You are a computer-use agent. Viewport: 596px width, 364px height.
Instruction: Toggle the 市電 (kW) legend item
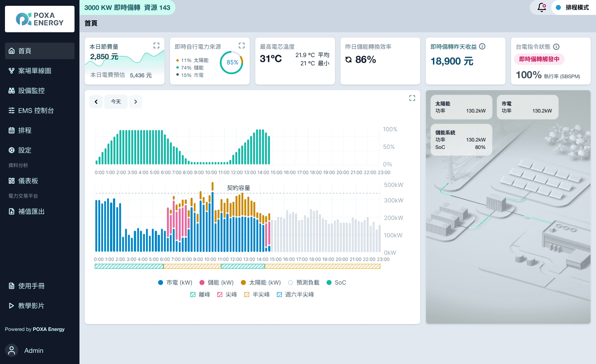click(x=175, y=283)
